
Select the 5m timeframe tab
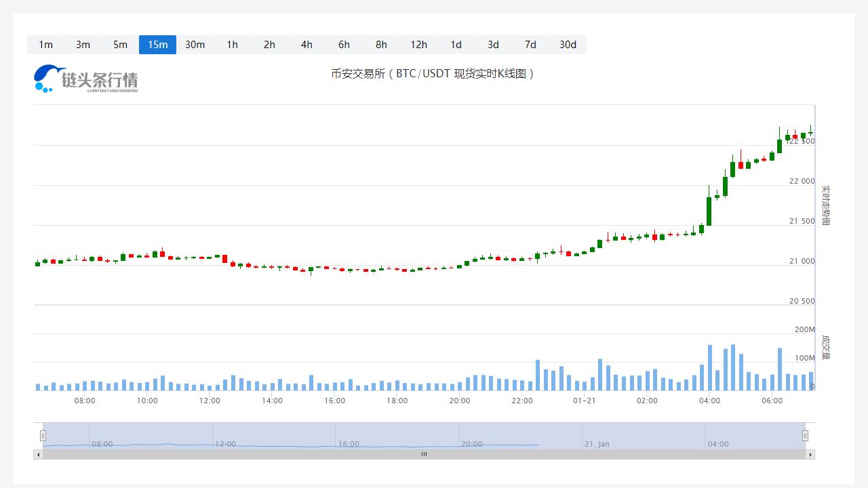point(120,45)
